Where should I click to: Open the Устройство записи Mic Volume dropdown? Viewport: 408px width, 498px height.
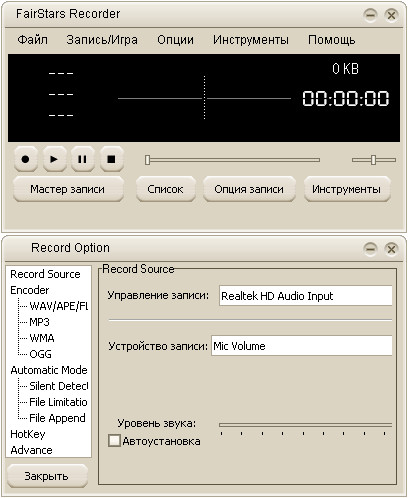(x=302, y=346)
